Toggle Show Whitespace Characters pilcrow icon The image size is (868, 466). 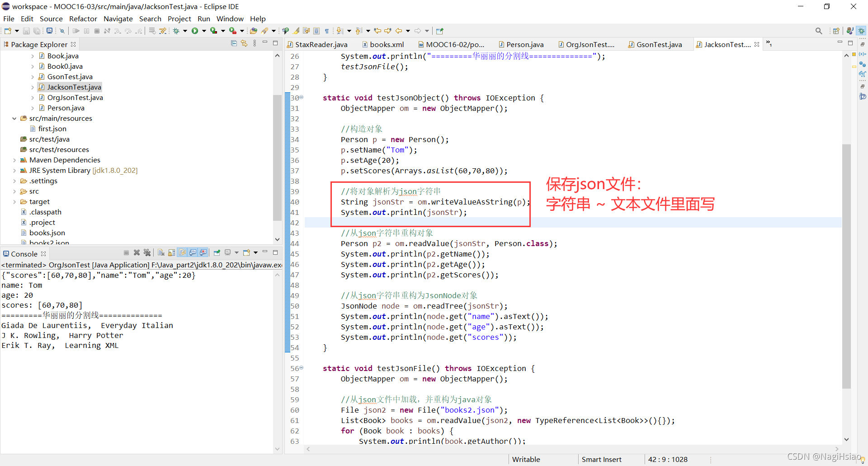tap(327, 31)
